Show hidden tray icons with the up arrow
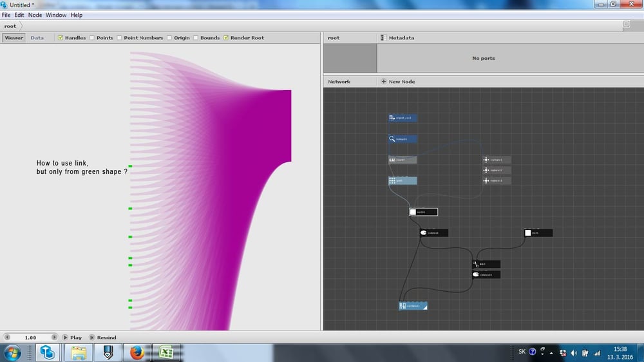This screenshot has width=644, height=362. pos(551,353)
